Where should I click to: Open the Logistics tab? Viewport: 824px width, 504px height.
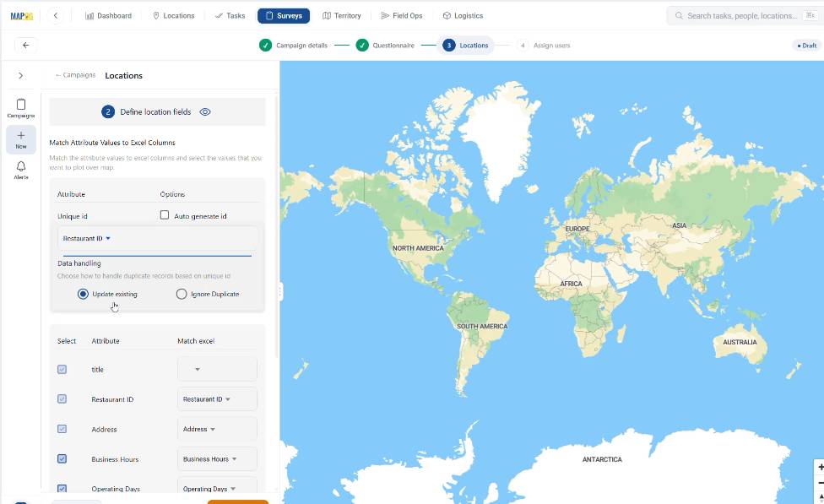coord(463,16)
